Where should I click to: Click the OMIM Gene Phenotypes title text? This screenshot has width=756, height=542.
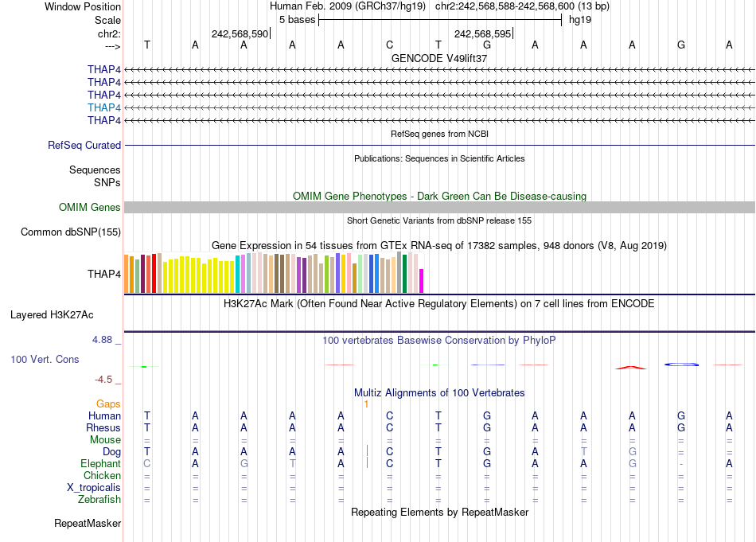pyautogui.click(x=440, y=197)
